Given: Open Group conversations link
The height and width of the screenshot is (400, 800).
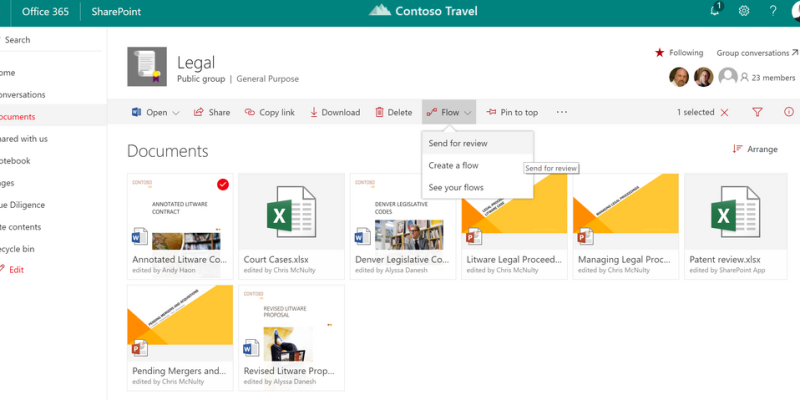Looking at the screenshot, I should 757,53.
